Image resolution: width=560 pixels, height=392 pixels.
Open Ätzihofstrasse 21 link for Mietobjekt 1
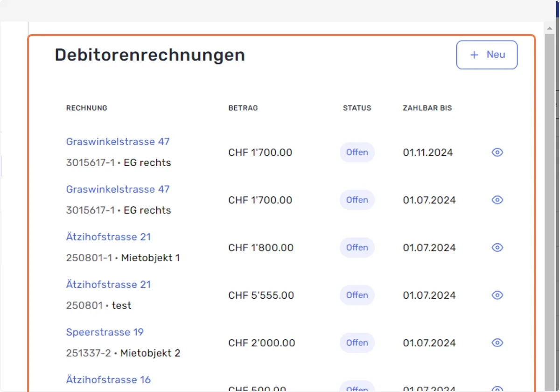click(108, 237)
